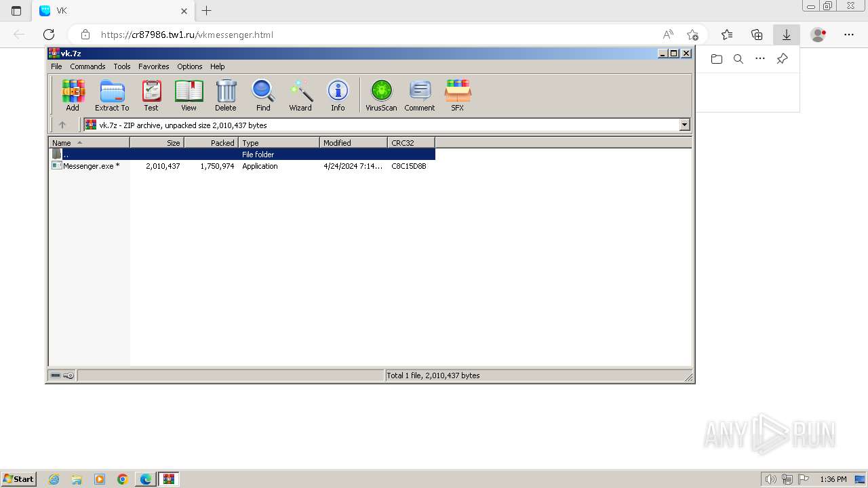Image resolution: width=868 pixels, height=488 pixels.
Task: Go up one folder level arrow
Action: click(x=62, y=125)
